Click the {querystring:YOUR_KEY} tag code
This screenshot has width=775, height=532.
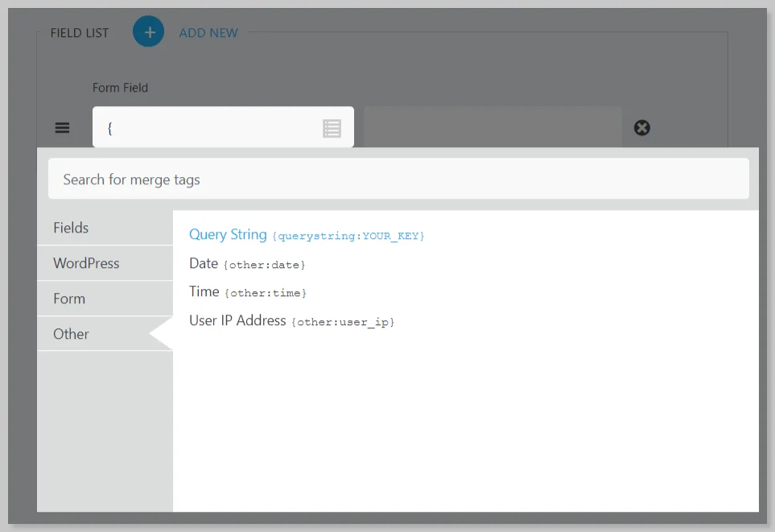[x=348, y=236]
